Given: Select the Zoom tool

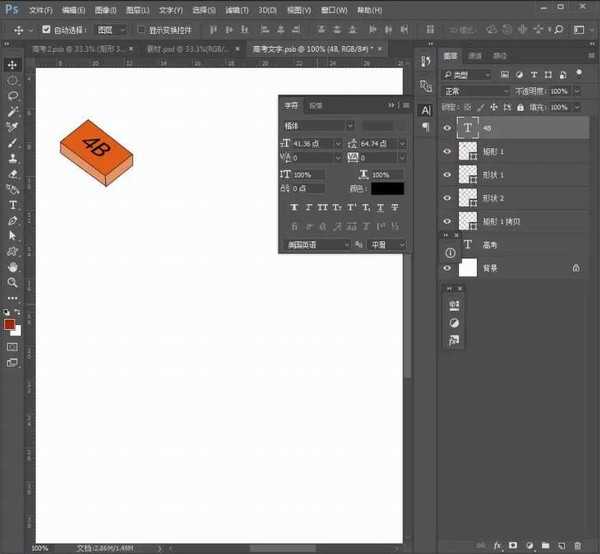Looking at the screenshot, I should click(13, 282).
